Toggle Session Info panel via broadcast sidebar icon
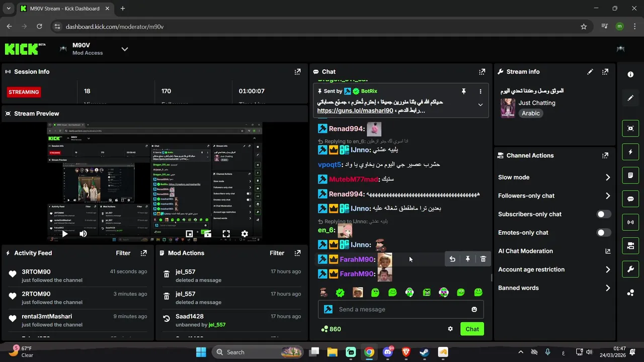This screenshot has width=644, height=362. (630, 222)
